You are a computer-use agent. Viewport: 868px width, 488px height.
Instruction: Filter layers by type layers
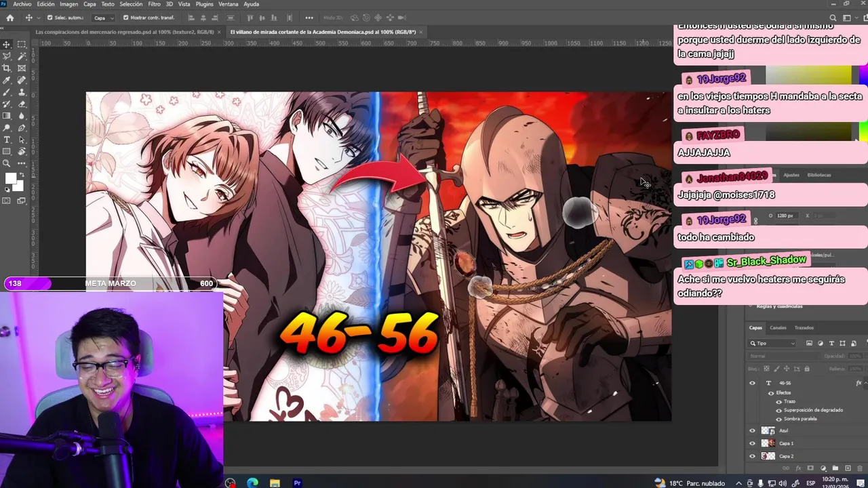[831, 344]
